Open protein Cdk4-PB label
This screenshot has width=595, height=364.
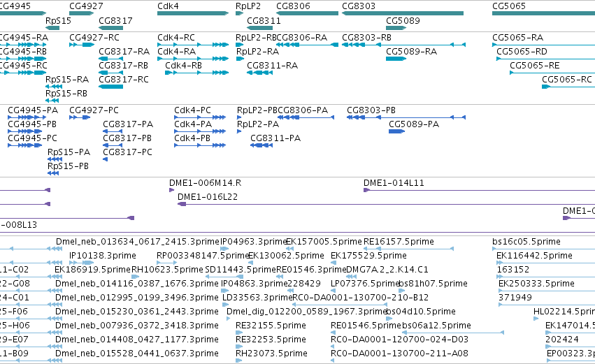coord(192,138)
